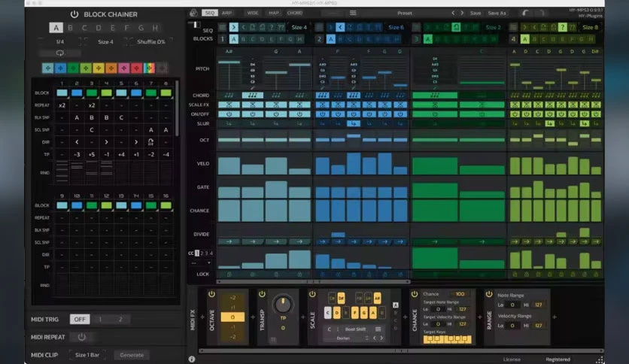
Task: Open the 1/4 rate dropdown
Action: pos(59,41)
